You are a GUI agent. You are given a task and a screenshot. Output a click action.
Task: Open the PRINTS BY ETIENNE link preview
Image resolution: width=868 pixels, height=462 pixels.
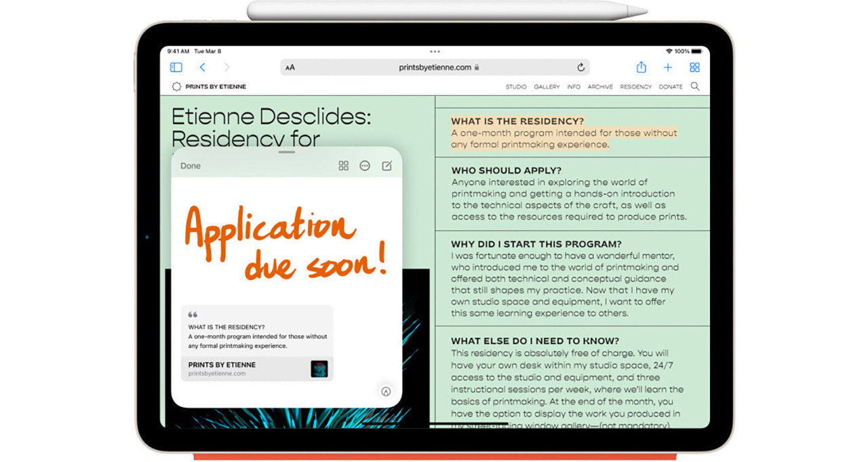257,368
